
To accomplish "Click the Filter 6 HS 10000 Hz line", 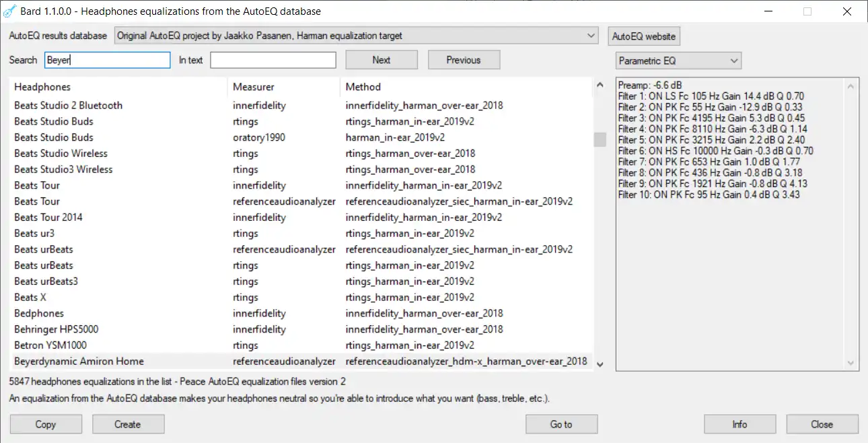I will tap(715, 151).
